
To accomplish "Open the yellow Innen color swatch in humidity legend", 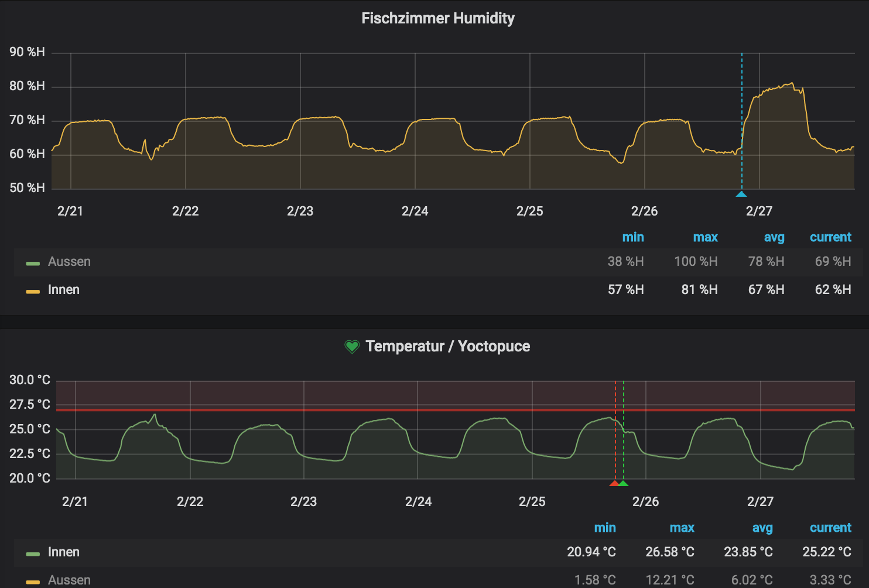I will tap(33, 292).
